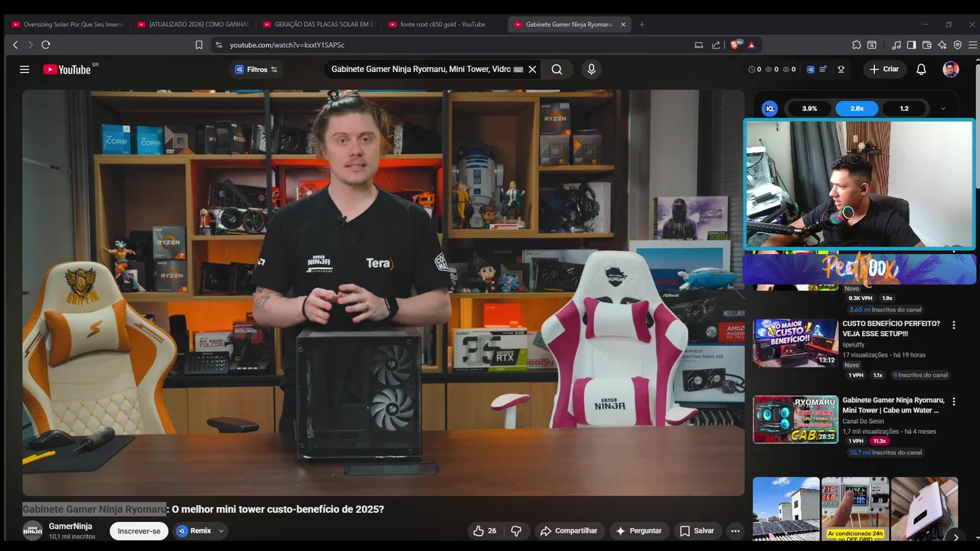Expand the Remix dropdown arrow

click(221, 531)
